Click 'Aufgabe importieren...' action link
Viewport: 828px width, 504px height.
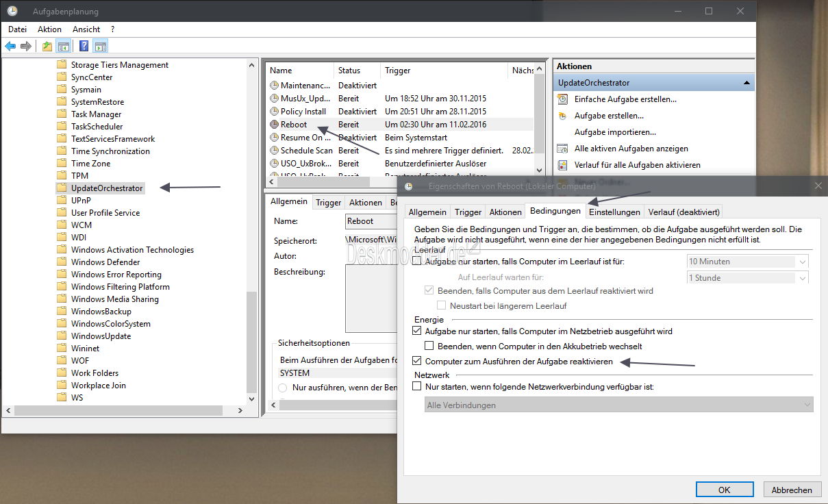click(615, 132)
